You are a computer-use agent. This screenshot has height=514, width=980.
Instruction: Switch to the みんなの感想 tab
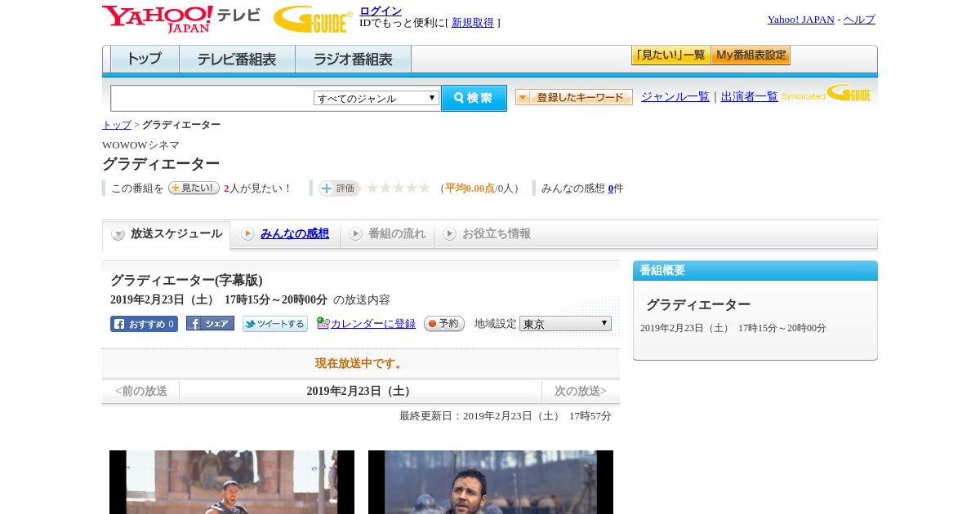294,234
